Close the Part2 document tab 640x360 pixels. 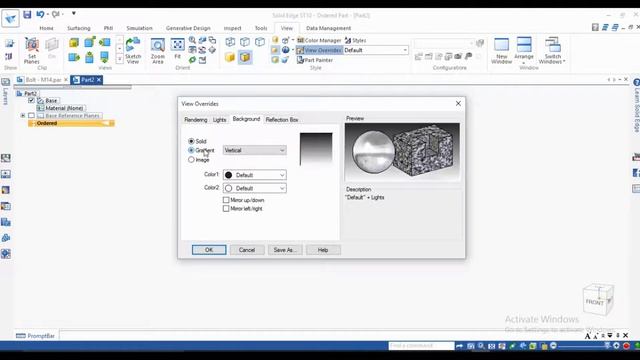99,80
